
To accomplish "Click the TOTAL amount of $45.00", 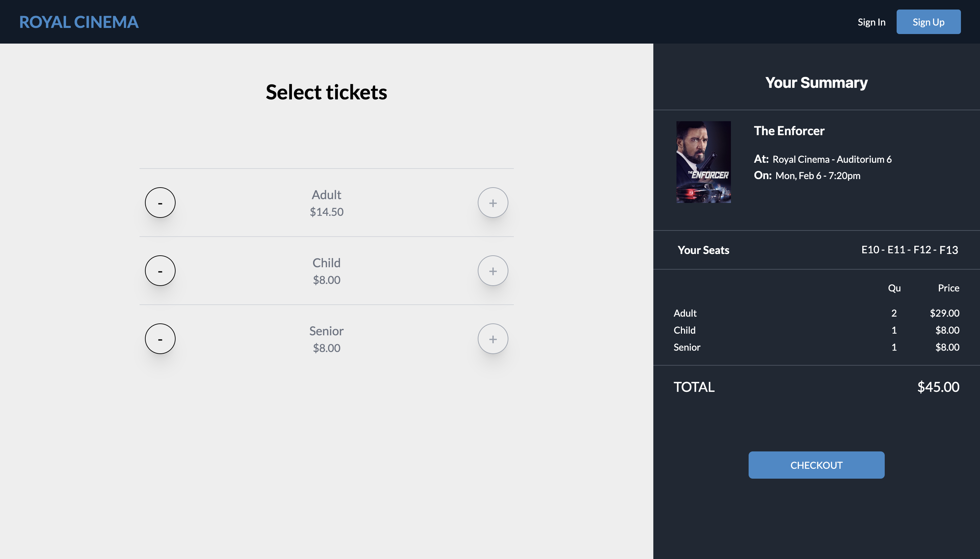I will pyautogui.click(x=938, y=387).
